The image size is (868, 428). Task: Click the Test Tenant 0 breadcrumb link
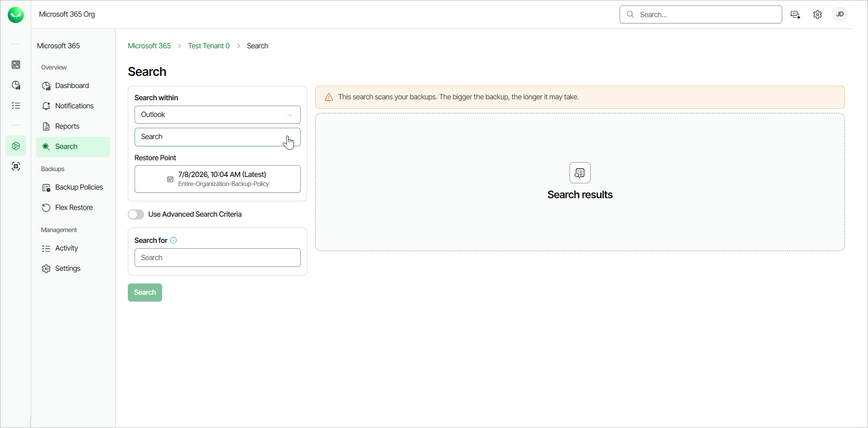[x=209, y=46]
